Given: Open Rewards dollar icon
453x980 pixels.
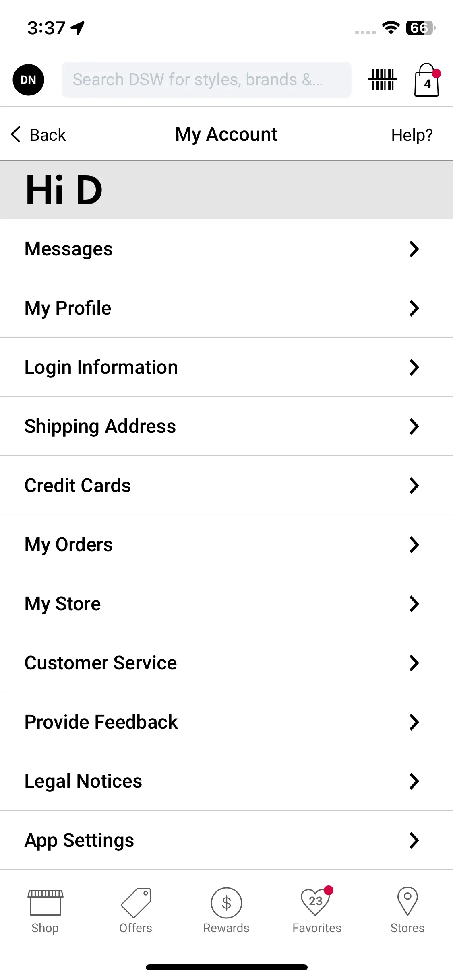Looking at the screenshot, I should [x=226, y=903].
